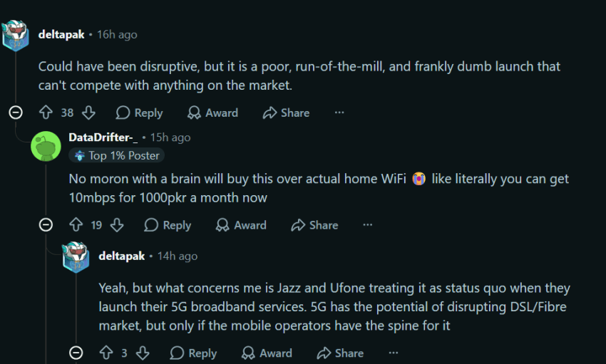Reply to deltapak's top comment
The height and width of the screenshot is (364, 606).
click(x=139, y=113)
